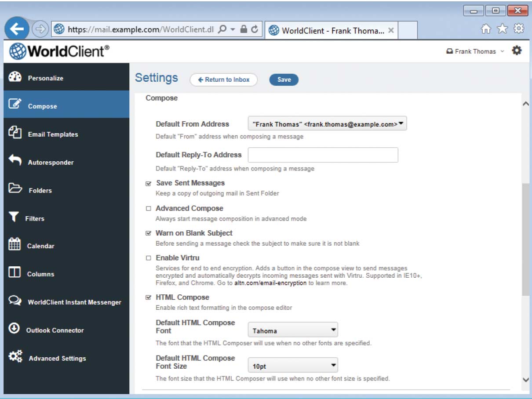Click the address bar search magnifier
The height and width of the screenshot is (399, 532).
tap(222, 29)
